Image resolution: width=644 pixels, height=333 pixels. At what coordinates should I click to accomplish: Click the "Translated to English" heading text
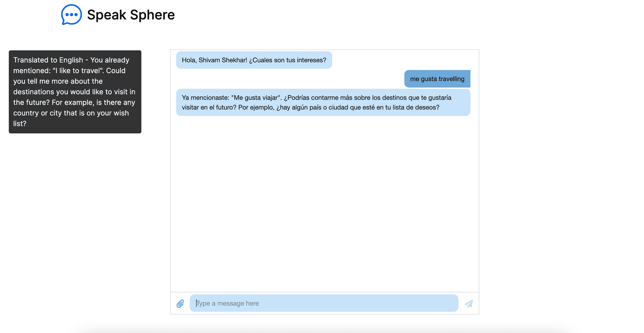coord(48,60)
